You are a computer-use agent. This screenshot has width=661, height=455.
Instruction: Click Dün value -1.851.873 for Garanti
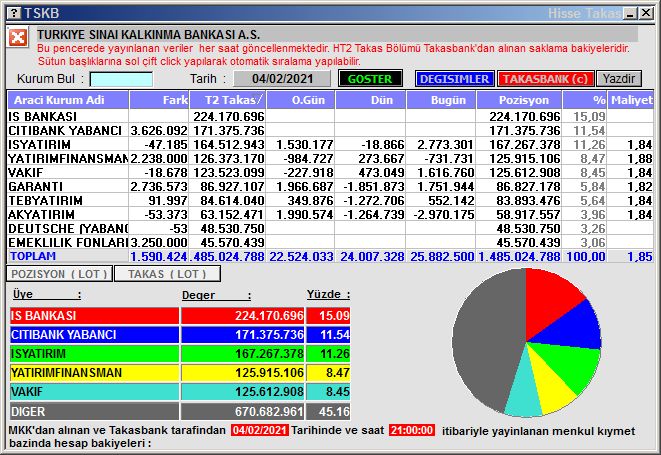coord(374,187)
